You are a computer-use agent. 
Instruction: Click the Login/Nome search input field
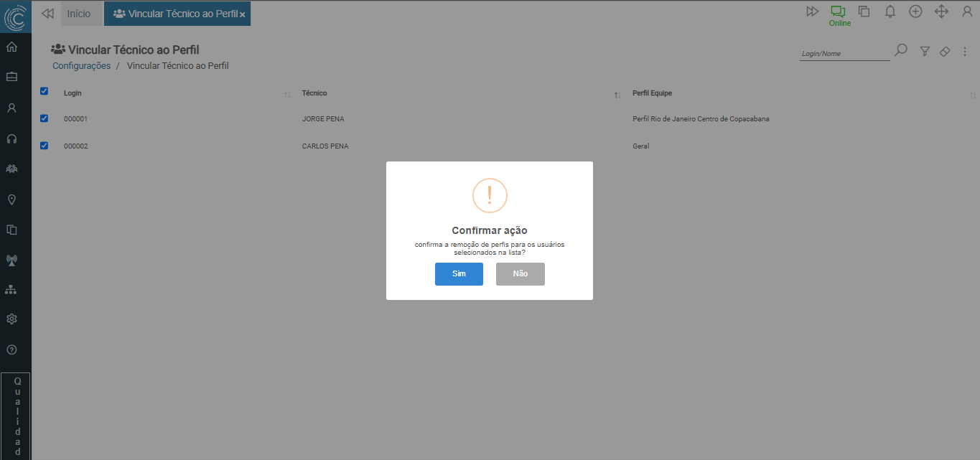click(x=844, y=54)
